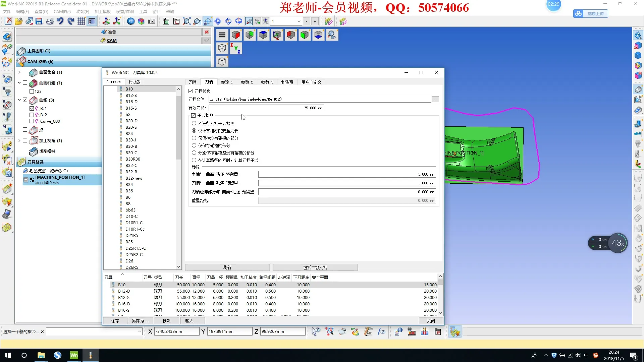Screen dimensions: 644x362
Task: Click the zoom-to-fit magnifier icon
Action: click(x=186, y=21)
